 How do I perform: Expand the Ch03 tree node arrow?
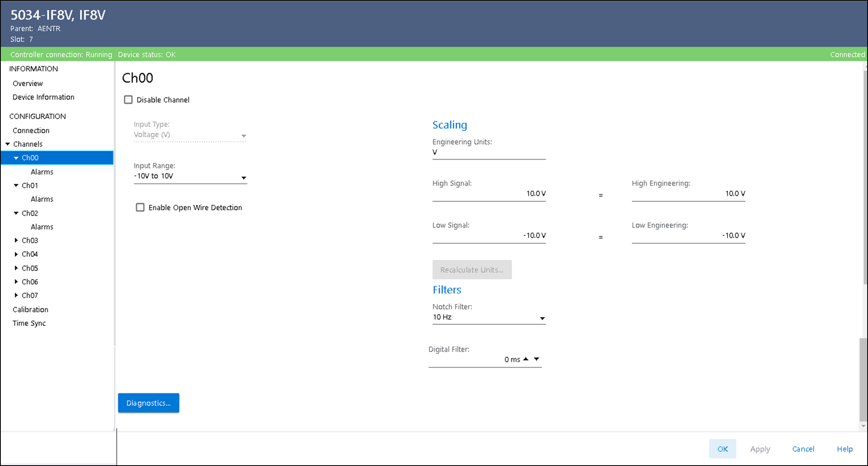click(16, 240)
